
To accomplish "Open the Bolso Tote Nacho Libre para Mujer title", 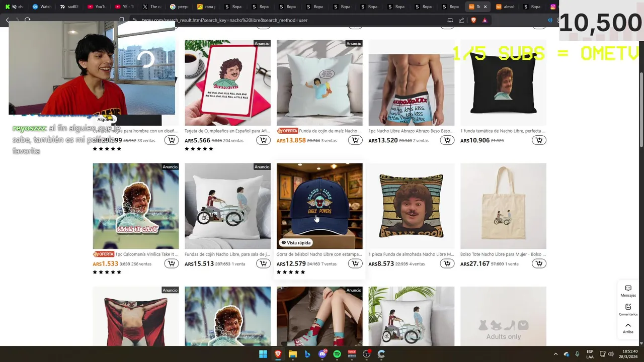I will pos(503,254).
